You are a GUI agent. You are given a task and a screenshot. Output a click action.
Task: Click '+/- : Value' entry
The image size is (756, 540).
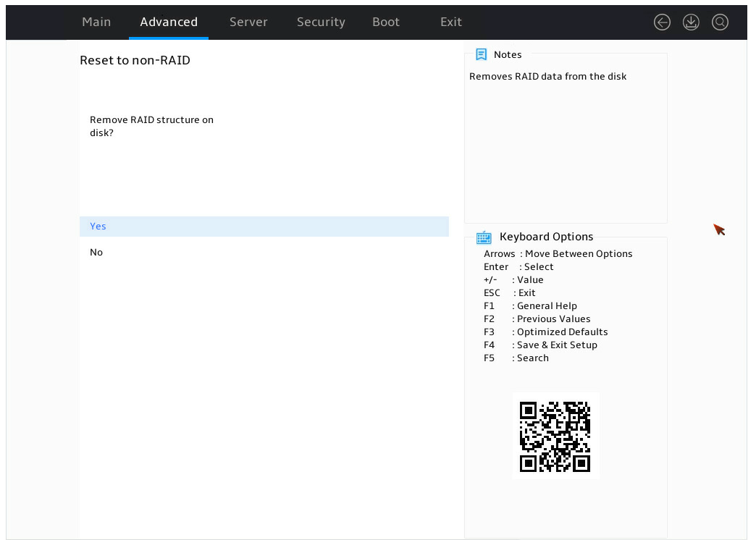[x=513, y=279]
